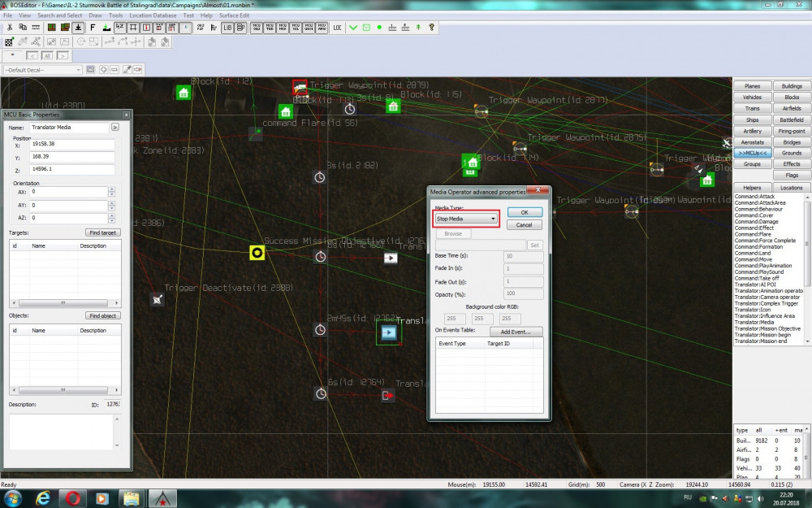Click the LIB library toolbar icon
This screenshot has height=508, width=812.
227,28
